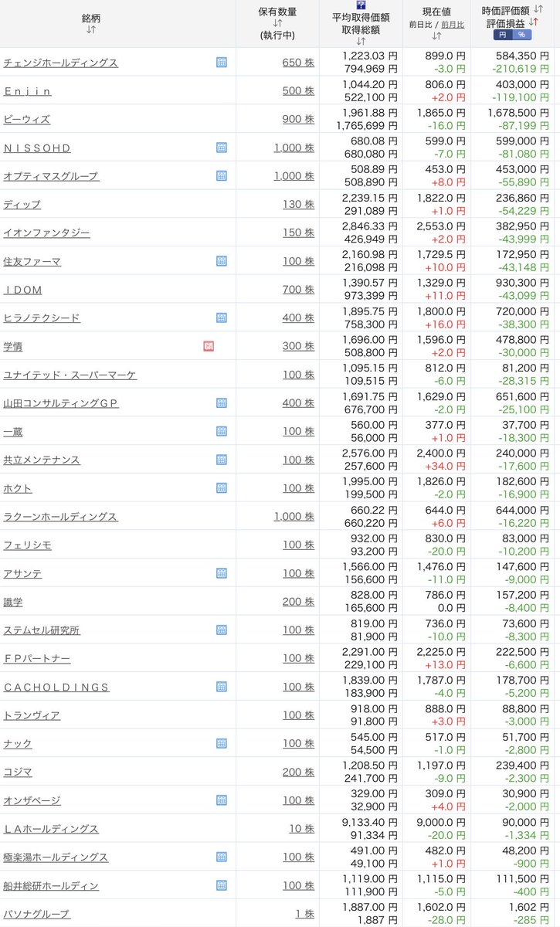
Task: Open the オンザページ stock link
Action: [32, 800]
